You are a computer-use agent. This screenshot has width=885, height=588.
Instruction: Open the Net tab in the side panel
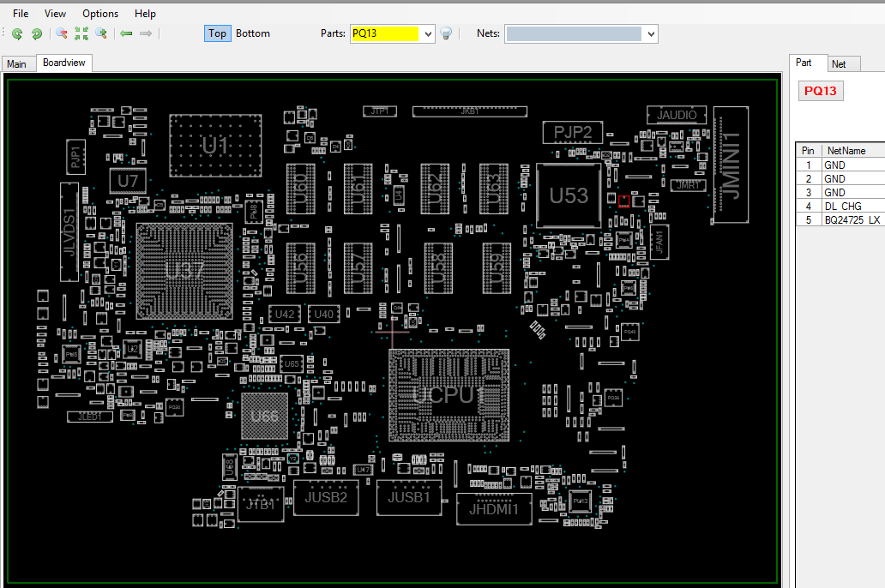click(x=839, y=64)
